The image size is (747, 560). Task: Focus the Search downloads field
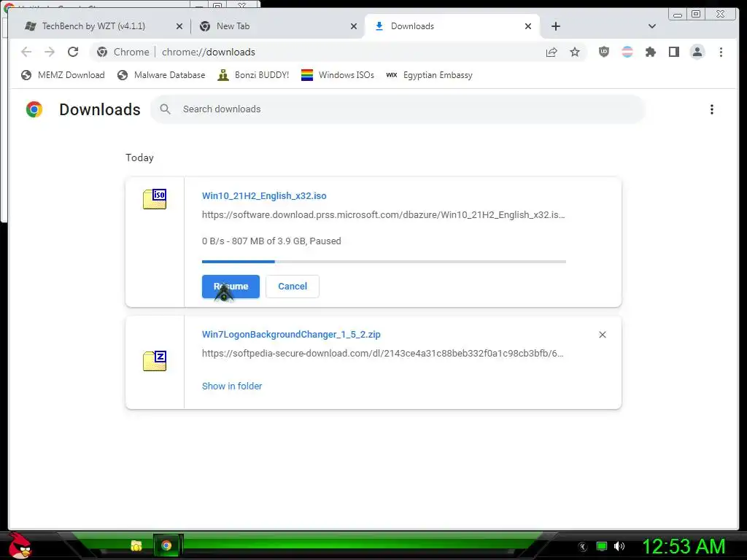(x=398, y=109)
